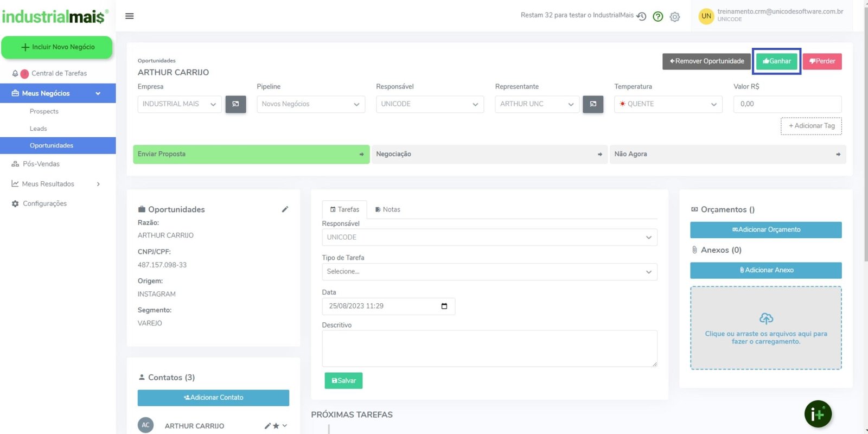Click the Adicionar Orçamento button
Image resolution: width=868 pixels, height=434 pixels.
(765, 229)
